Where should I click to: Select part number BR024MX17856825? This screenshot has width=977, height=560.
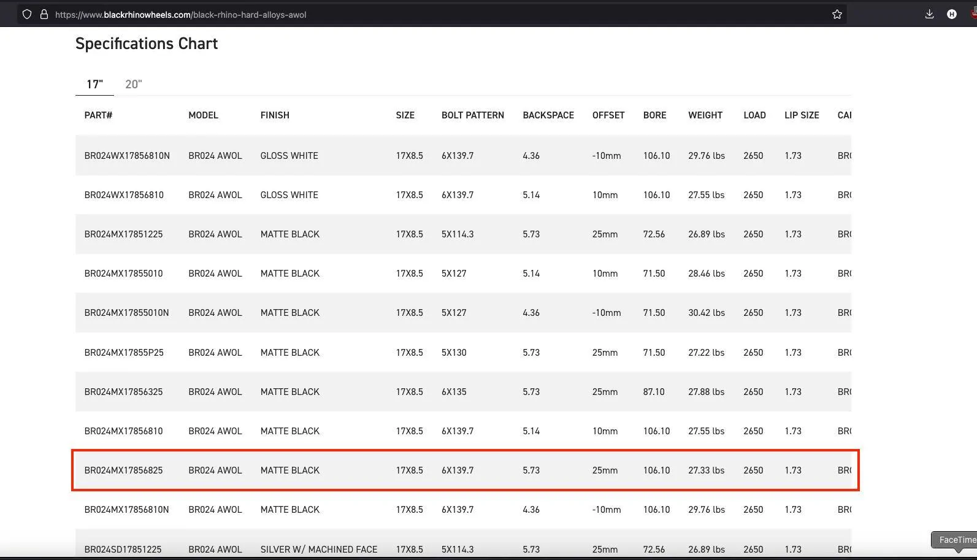coord(123,470)
